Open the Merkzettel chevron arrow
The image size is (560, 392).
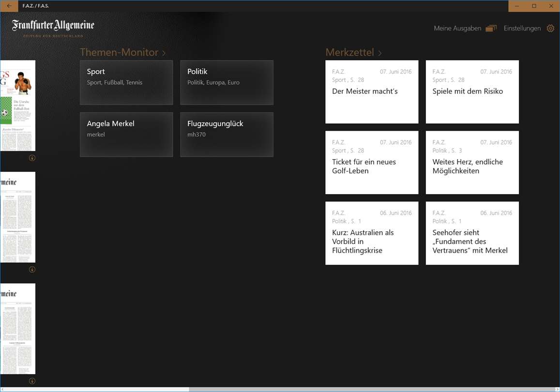[x=379, y=53]
